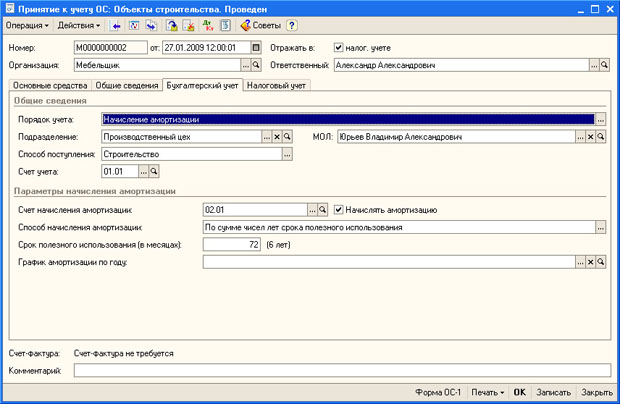Click the post document toolbar icon
The height and width of the screenshot is (404, 620).
coord(172,26)
